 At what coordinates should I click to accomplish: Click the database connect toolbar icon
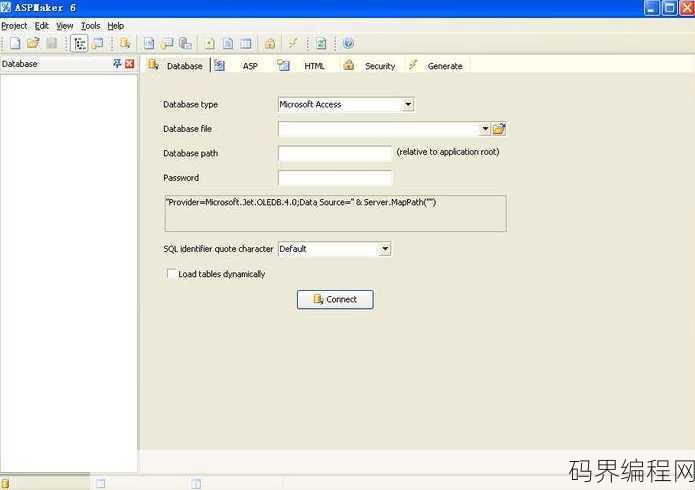point(125,43)
